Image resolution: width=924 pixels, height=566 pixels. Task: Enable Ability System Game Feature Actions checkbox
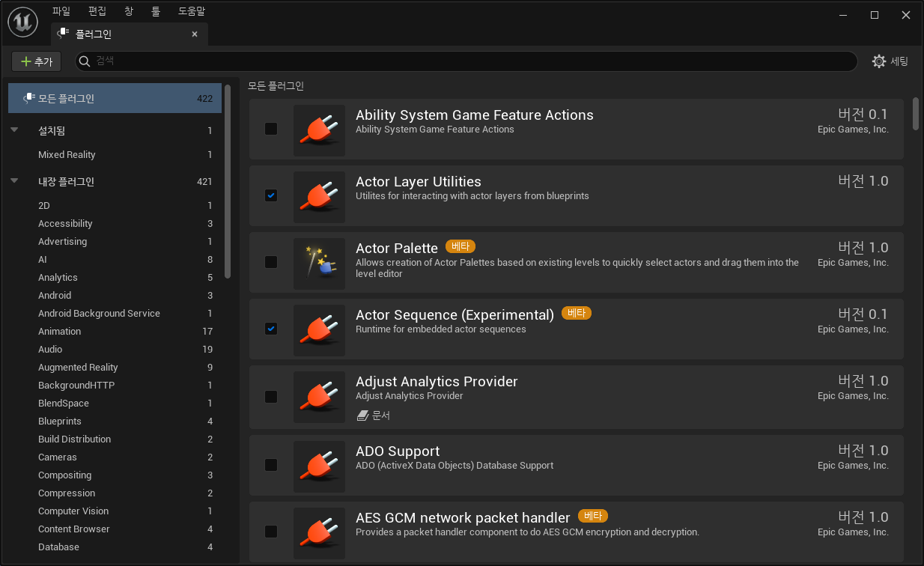[271, 129]
